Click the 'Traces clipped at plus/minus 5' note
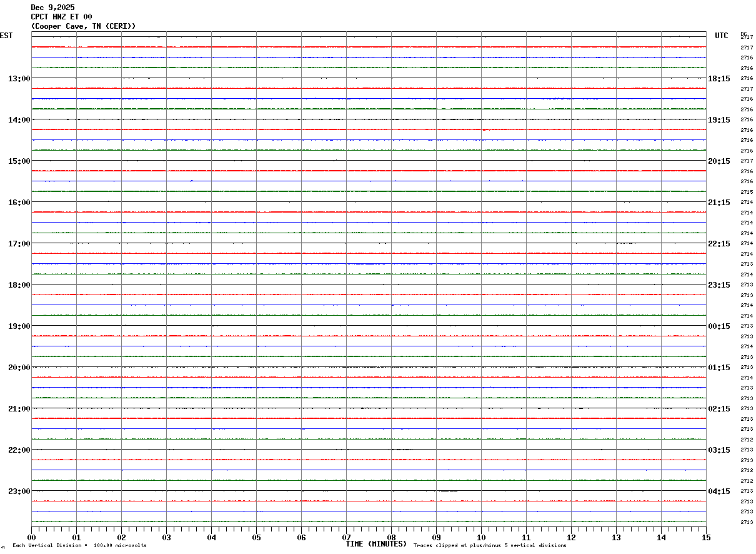 click(490, 545)
